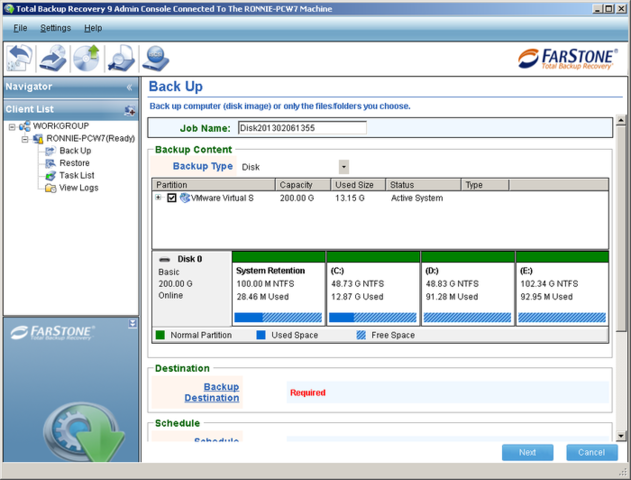The image size is (631, 480).
Task: Maximize the admin console window
Action: coord(609,8)
